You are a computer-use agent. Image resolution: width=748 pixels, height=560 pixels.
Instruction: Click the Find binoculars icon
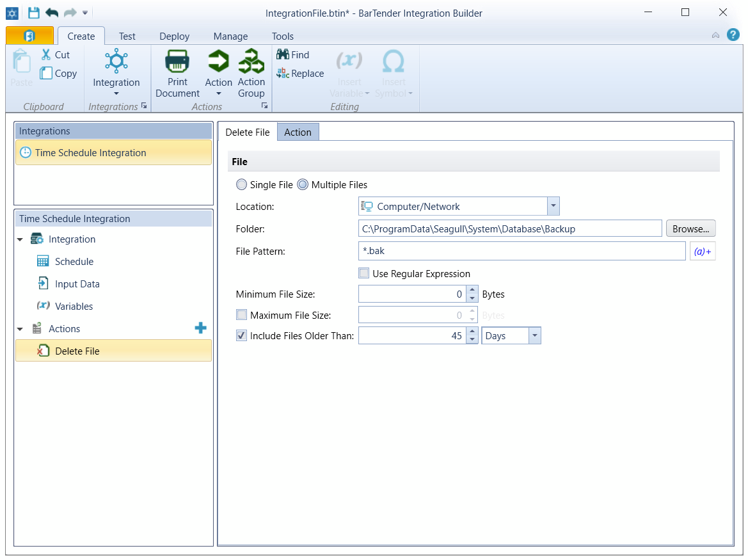click(x=282, y=54)
